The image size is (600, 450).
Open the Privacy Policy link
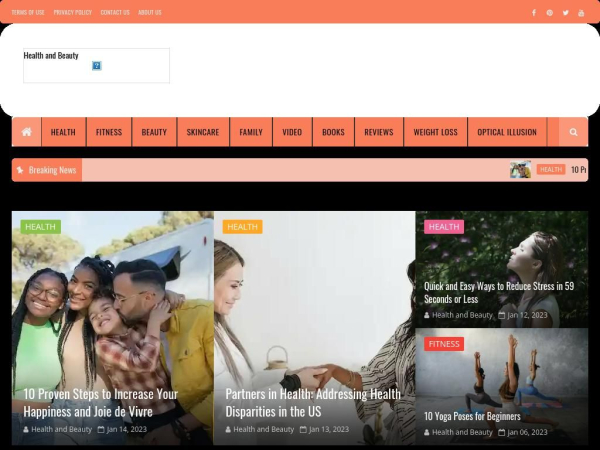click(72, 12)
